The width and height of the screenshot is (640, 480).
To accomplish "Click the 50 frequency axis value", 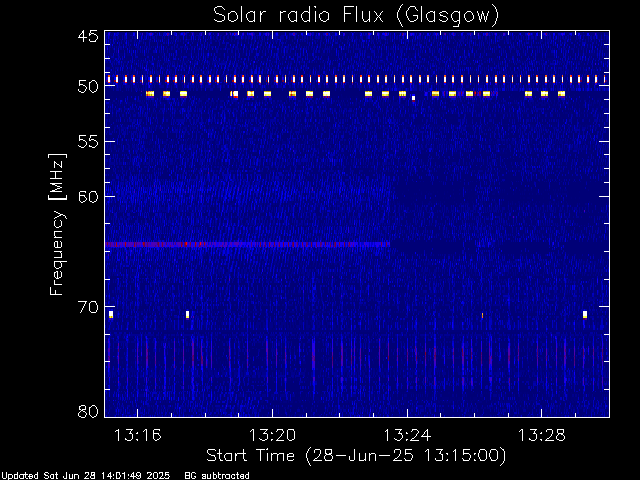I will (x=88, y=86).
